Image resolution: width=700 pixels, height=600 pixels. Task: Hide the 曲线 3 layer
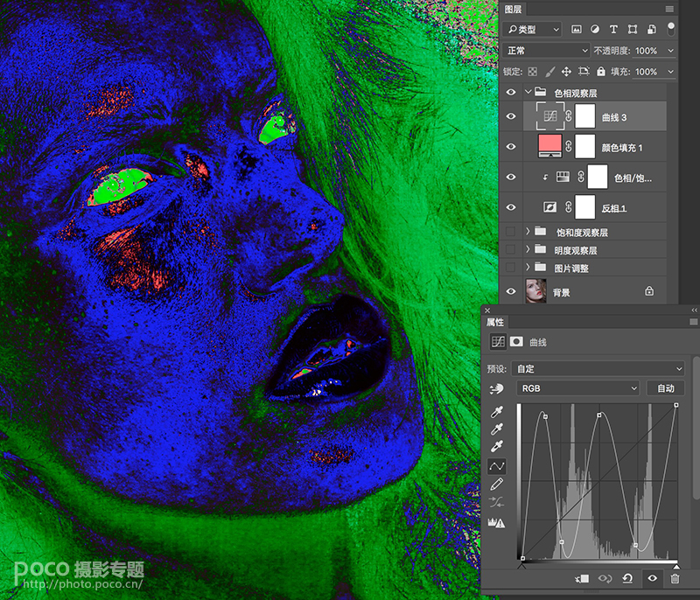511,116
